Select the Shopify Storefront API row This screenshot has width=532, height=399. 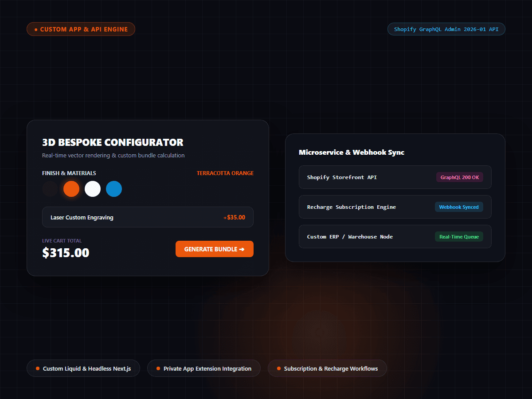[395, 177]
